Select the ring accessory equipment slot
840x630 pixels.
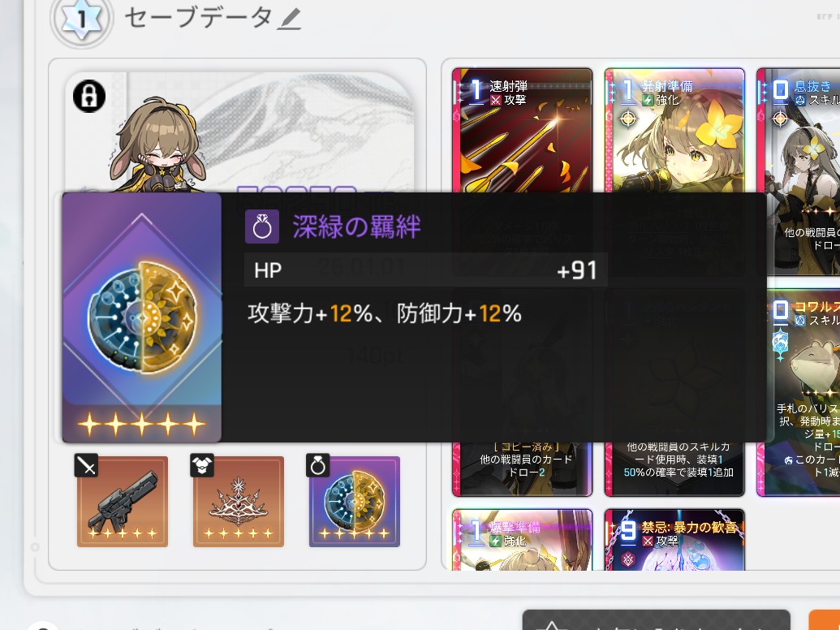[354, 502]
